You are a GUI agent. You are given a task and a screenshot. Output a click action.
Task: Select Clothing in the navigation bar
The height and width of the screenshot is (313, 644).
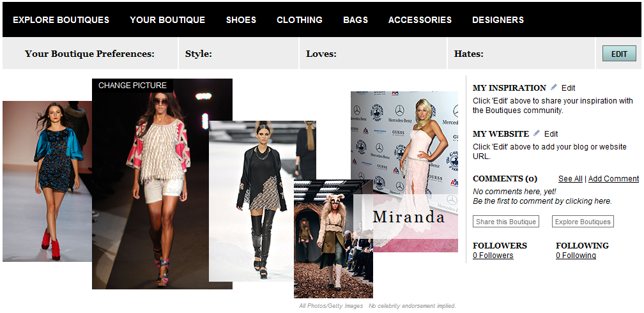pos(299,20)
